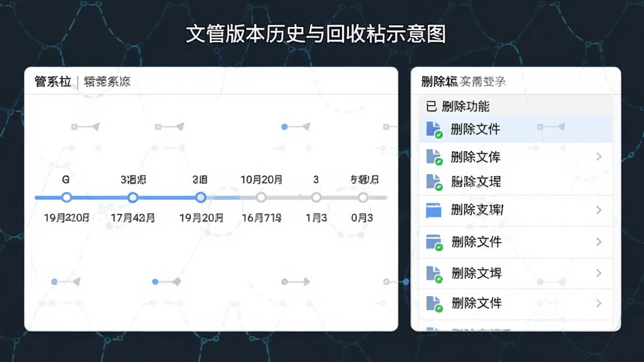This screenshot has width=644, height=362.
Task: Expand the chevron on second 删除文件 row
Action: pos(599,242)
